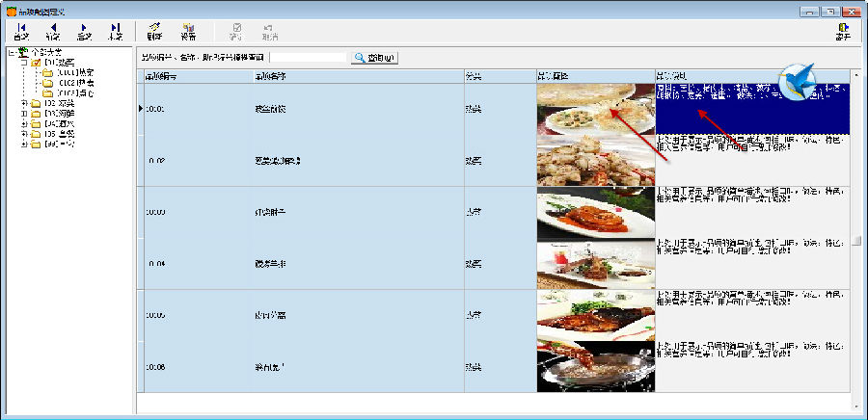Viewport: 868px width, 420px height.
Task: Collapse the root category tree node
Action: [12, 52]
